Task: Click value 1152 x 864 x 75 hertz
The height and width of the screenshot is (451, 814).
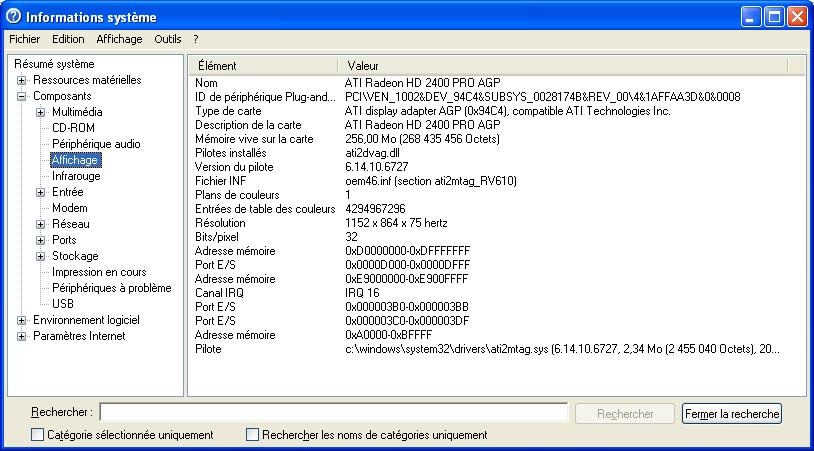Action: [396, 223]
